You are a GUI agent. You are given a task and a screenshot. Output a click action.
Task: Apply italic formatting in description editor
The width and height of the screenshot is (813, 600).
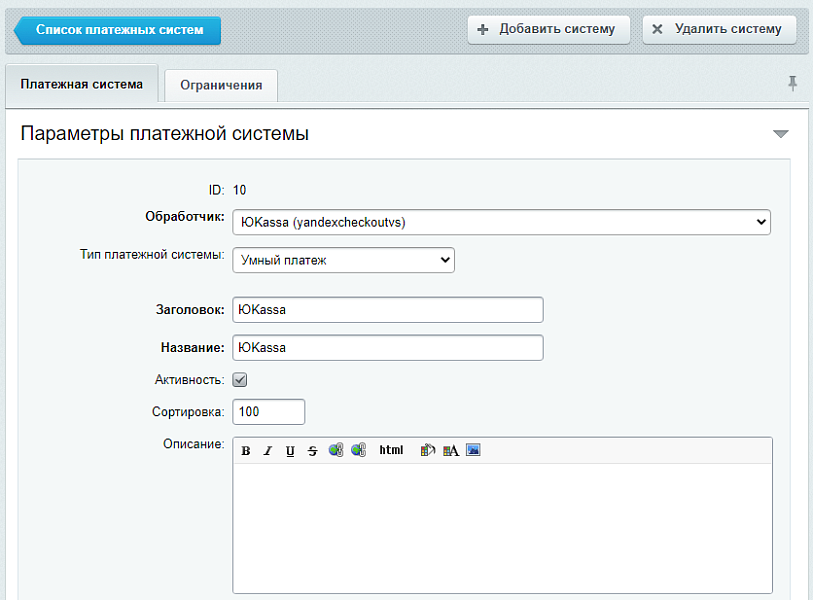pyautogui.click(x=268, y=451)
